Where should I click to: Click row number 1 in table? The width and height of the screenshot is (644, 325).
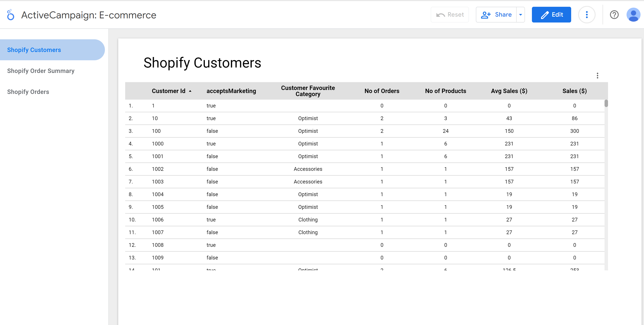pos(130,106)
